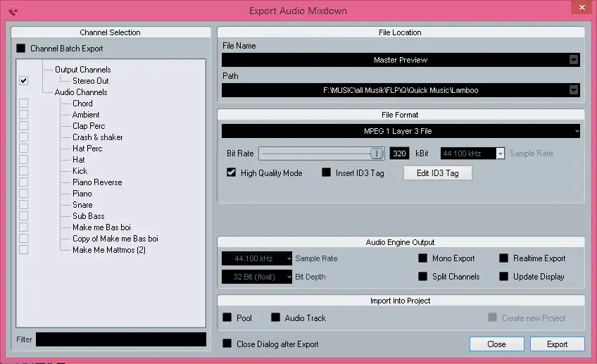Enable Mono Export checkbox
The height and width of the screenshot is (364, 597).
coord(422,258)
